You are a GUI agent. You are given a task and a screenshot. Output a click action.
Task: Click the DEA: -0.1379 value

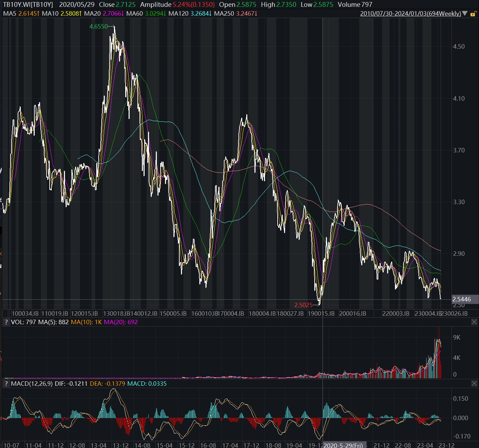point(108,383)
